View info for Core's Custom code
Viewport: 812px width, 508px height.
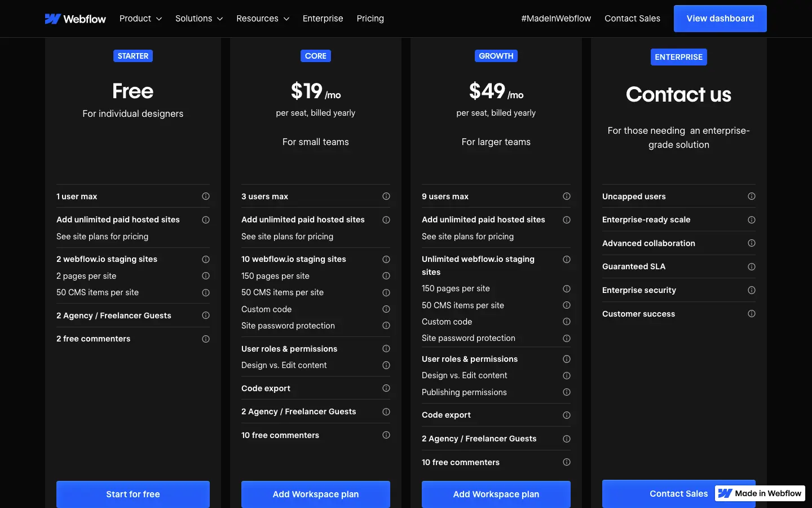386,309
